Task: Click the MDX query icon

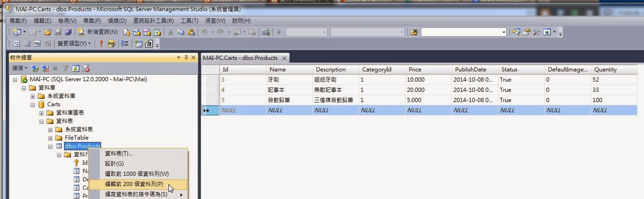Action: [x=136, y=32]
